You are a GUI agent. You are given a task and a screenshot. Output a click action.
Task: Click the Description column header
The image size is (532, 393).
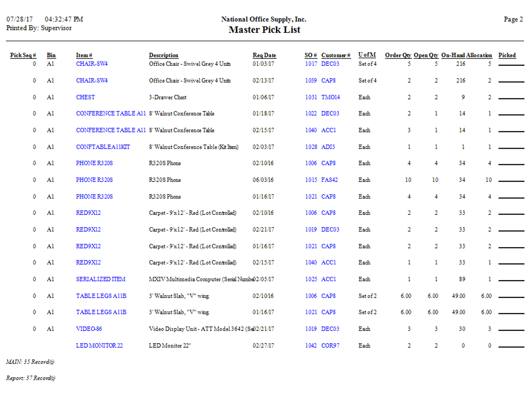163,55
